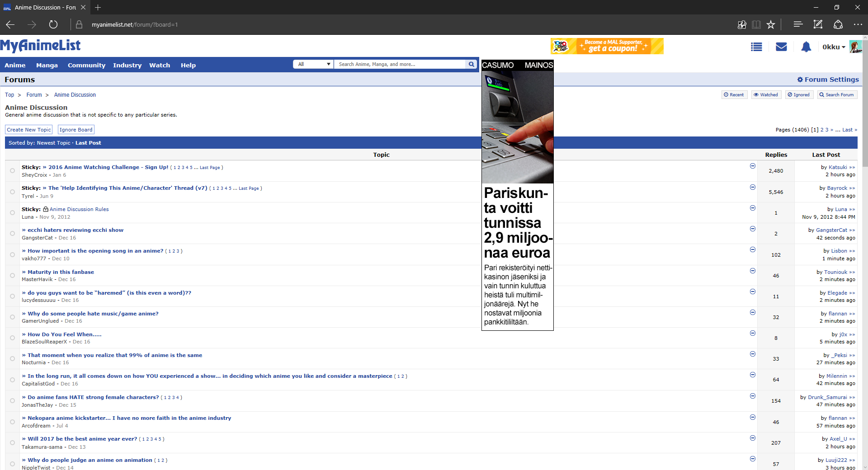868x470 pixels.
Task: Toggle ignore on 'Maturity in this fanbase' topic
Action: (753, 271)
